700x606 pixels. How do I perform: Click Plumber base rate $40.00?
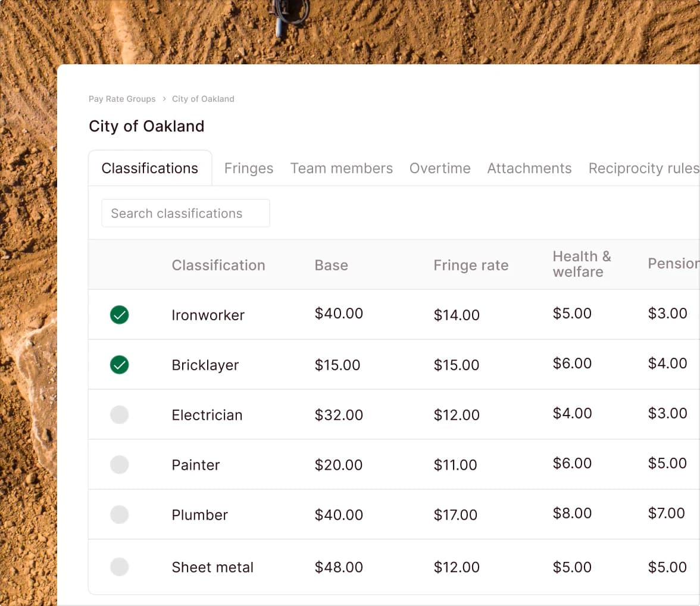[339, 515]
